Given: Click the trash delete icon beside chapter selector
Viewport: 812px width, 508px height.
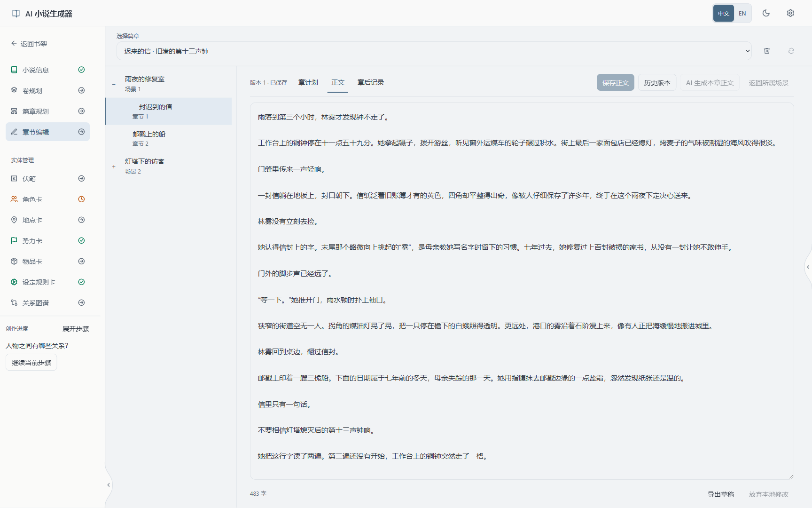Looking at the screenshot, I should pos(767,51).
